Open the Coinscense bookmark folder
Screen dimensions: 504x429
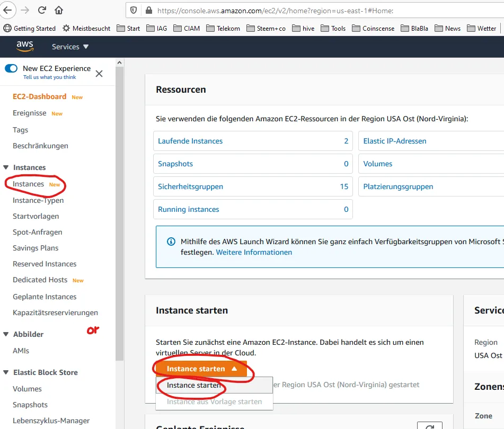(x=373, y=28)
